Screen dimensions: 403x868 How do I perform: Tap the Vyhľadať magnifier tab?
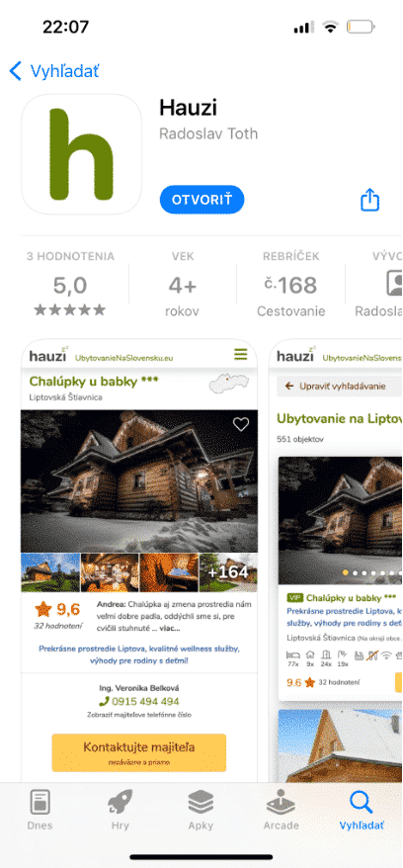(x=362, y=810)
